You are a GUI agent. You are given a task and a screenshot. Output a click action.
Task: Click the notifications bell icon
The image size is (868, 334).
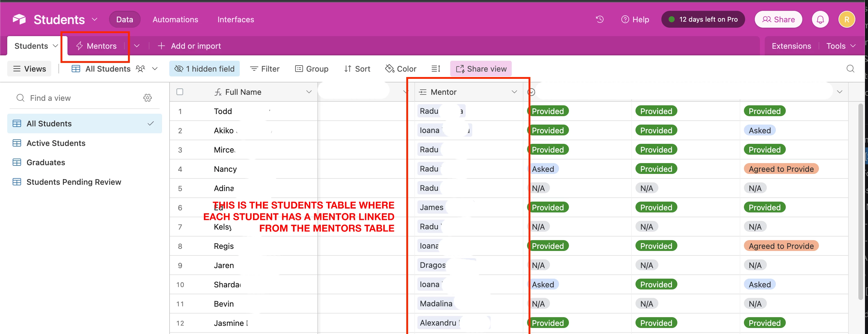click(x=820, y=20)
